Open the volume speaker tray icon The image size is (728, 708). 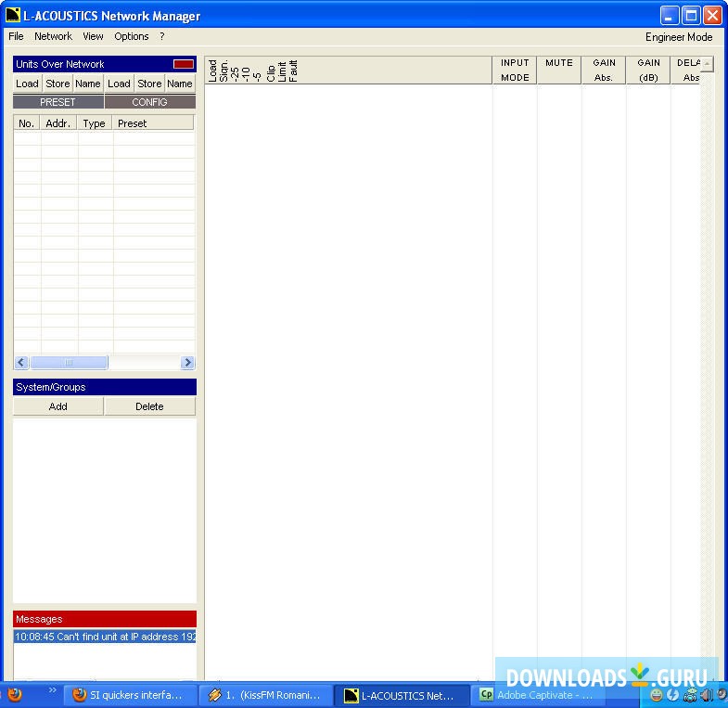(706, 695)
